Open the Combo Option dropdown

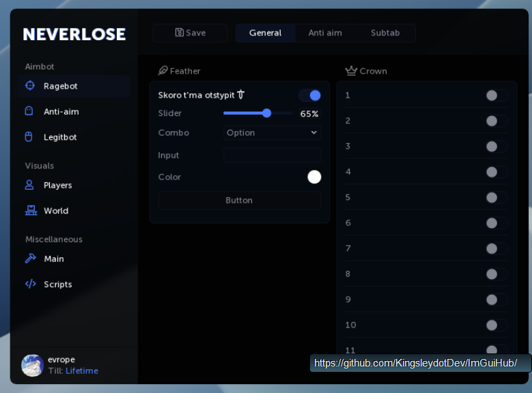(272, 132)
